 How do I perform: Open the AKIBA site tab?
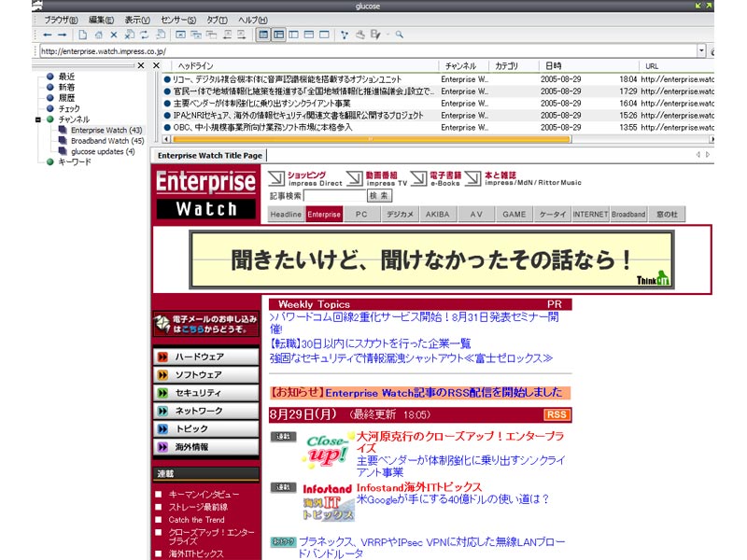click(437, 215)
